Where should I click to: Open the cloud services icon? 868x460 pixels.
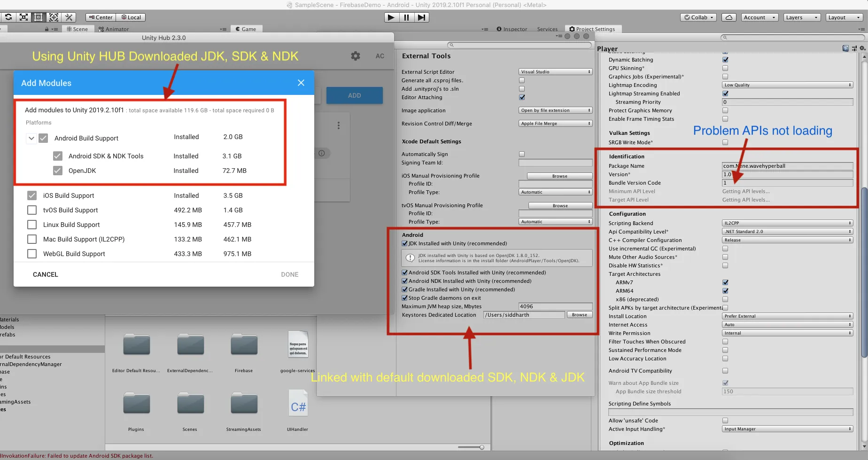[728, 17]
